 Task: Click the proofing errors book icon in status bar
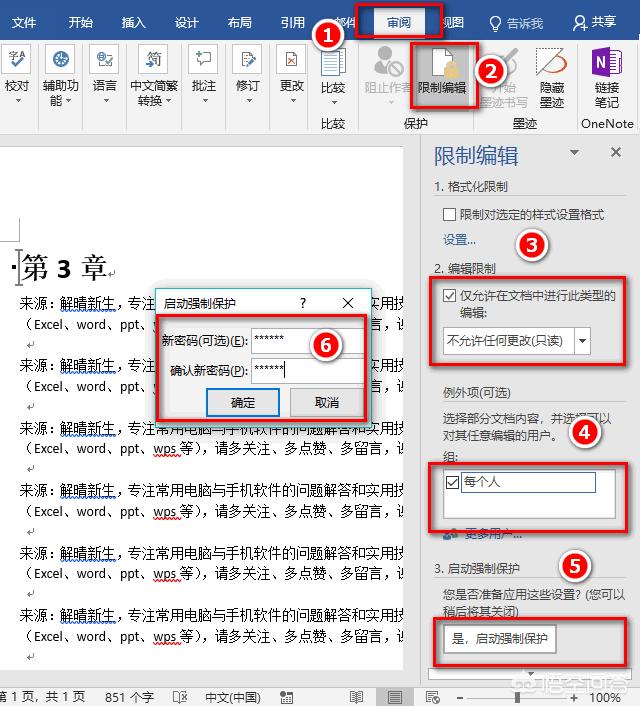point(180,697)
